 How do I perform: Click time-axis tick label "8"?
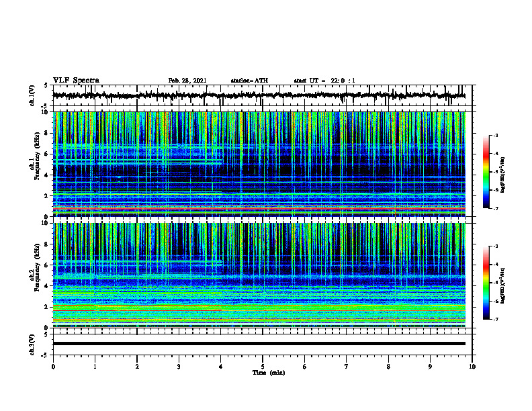[x=388, y=367]
